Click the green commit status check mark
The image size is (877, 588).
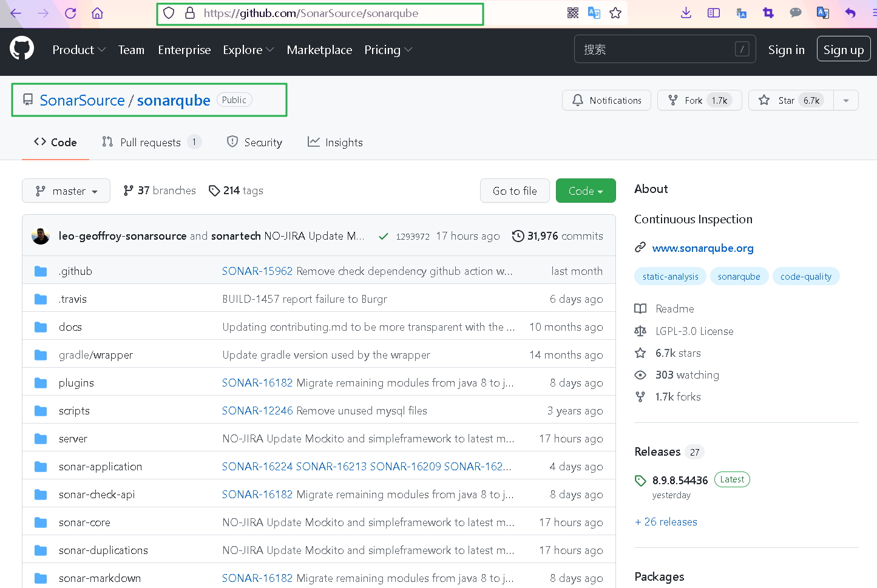[384, 237]
